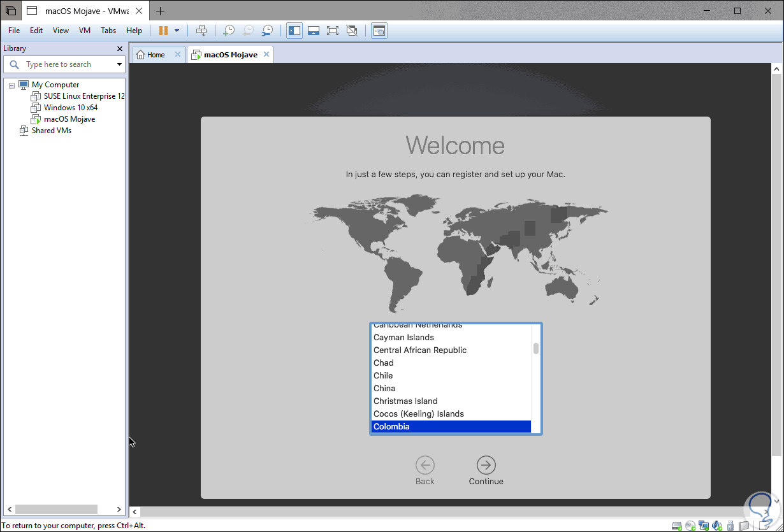The image size is (784, 532).
Task: Open the View menu
Action: 61,31
